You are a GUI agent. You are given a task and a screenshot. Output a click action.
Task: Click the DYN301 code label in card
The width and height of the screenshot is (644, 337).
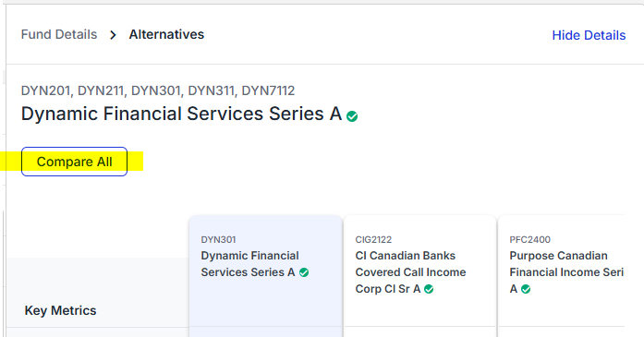[218, 239]
